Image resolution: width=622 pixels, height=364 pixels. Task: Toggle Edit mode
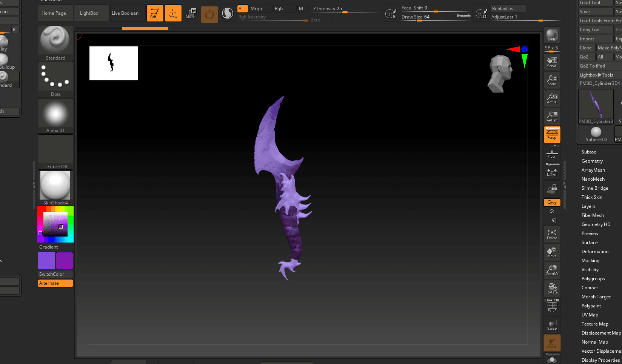tap(155, 13)
